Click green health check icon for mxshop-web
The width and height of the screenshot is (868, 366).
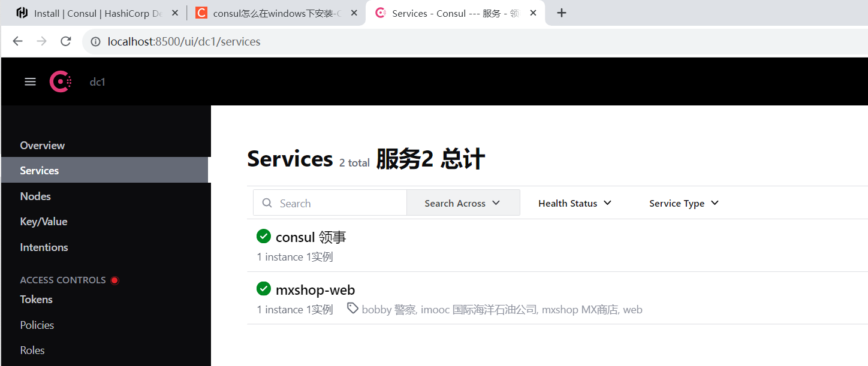263,289
